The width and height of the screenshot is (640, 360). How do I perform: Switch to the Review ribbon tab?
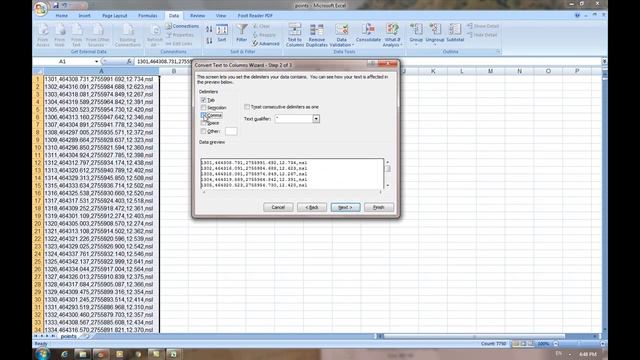click(x=198, y=16)
